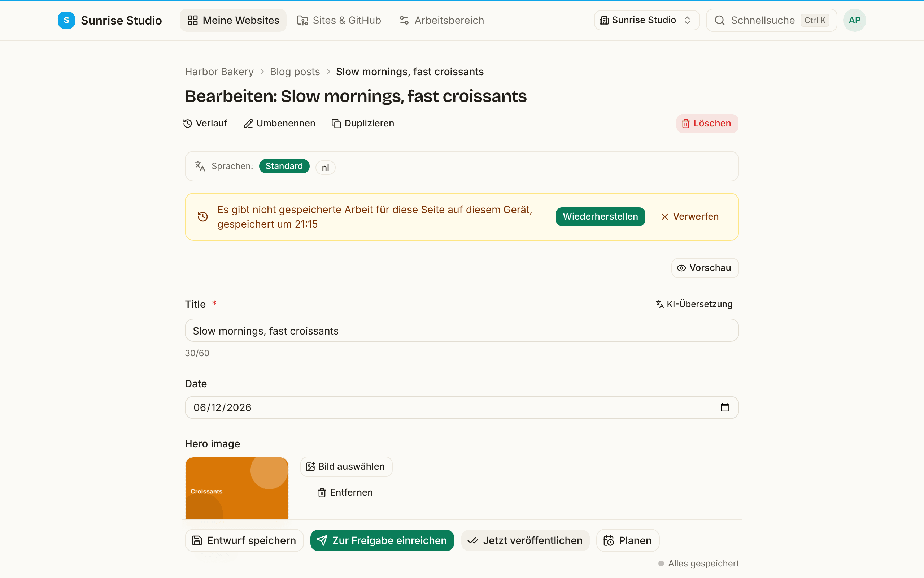The image size is (924, 578).
Task: Navigate to Blog posts breadcrumb
Action: pyautogui.click(x=295, y=72)
